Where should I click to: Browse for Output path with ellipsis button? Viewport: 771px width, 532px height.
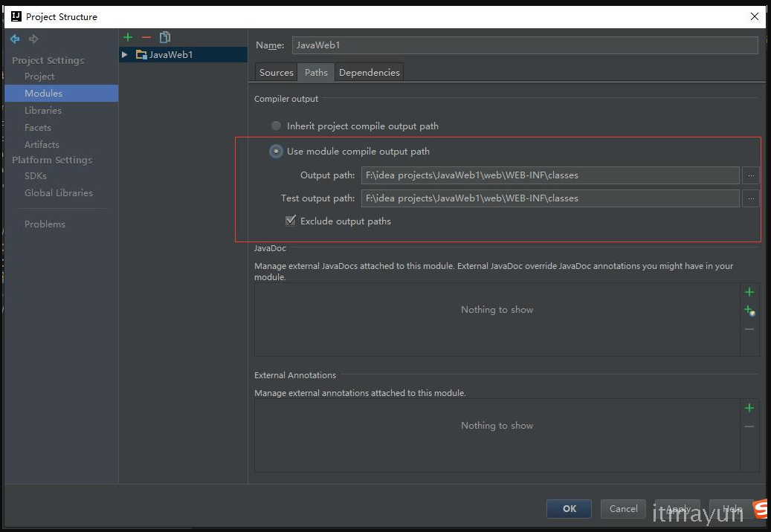pos(750,175)
